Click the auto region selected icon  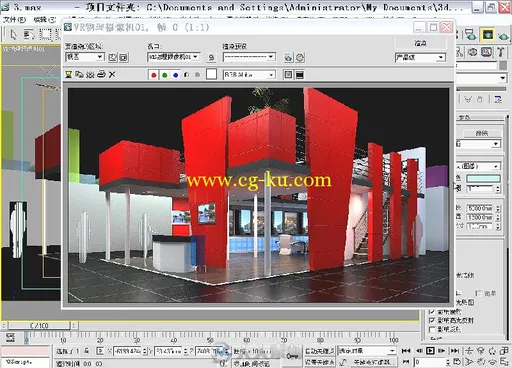124,57
